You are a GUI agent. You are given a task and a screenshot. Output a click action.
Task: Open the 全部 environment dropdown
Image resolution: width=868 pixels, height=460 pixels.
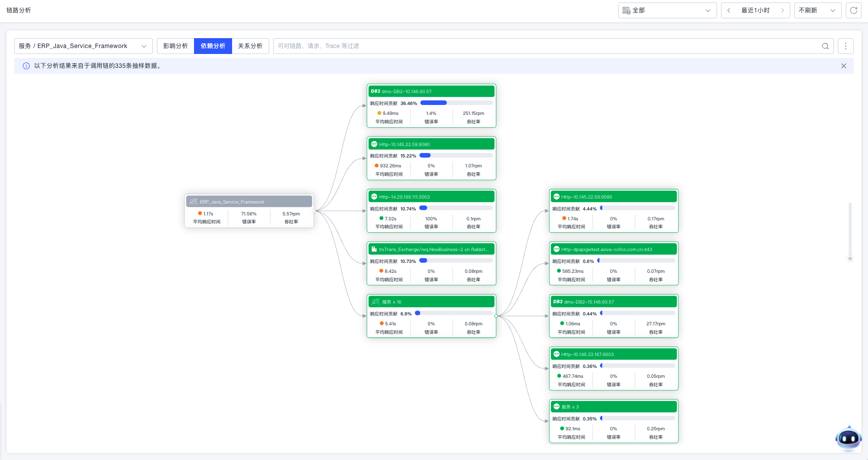click(x=667, y=10)
